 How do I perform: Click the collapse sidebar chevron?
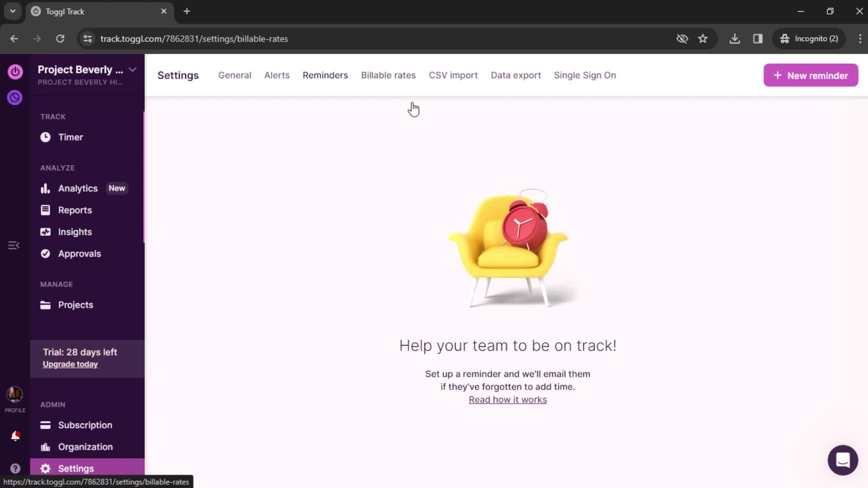click(x=14, y=245)
